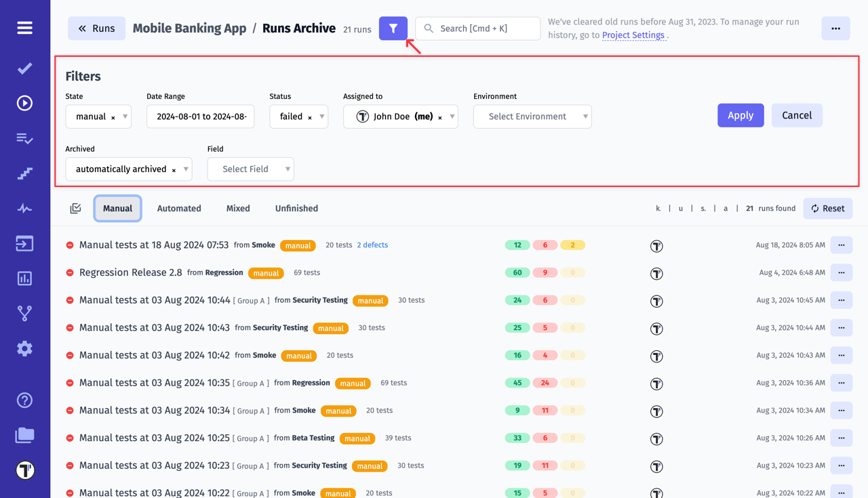Open run 'Manual tests at 18 Aug 2024 07:53'
This screenshot has width=868, height=498.
[154, 245]
